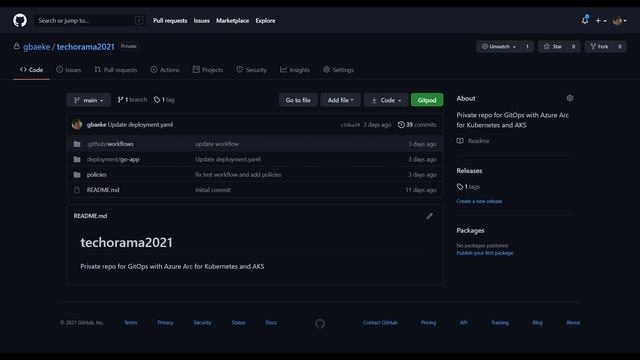Switch to the Insights tab
The width and height of the screenshot is (640, 360).
[x=295, y=70]
